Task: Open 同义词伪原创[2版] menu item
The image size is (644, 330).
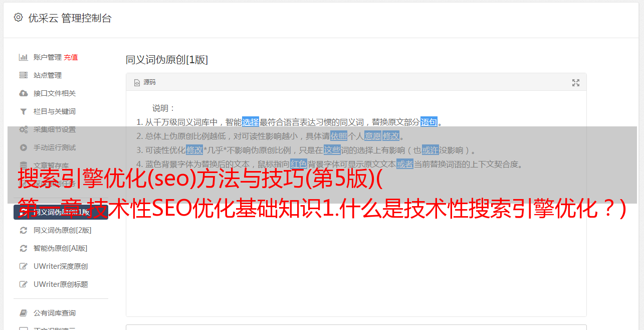Action: click(62, 230)
